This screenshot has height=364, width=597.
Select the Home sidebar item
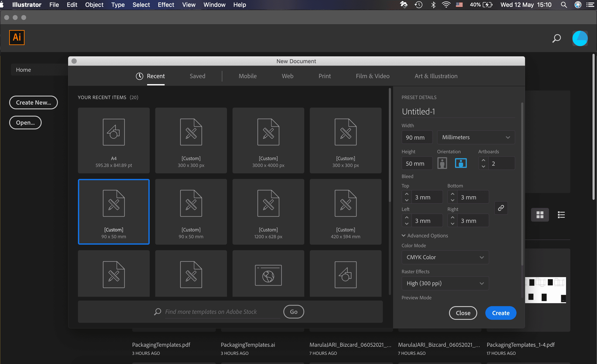click(39, 70)
